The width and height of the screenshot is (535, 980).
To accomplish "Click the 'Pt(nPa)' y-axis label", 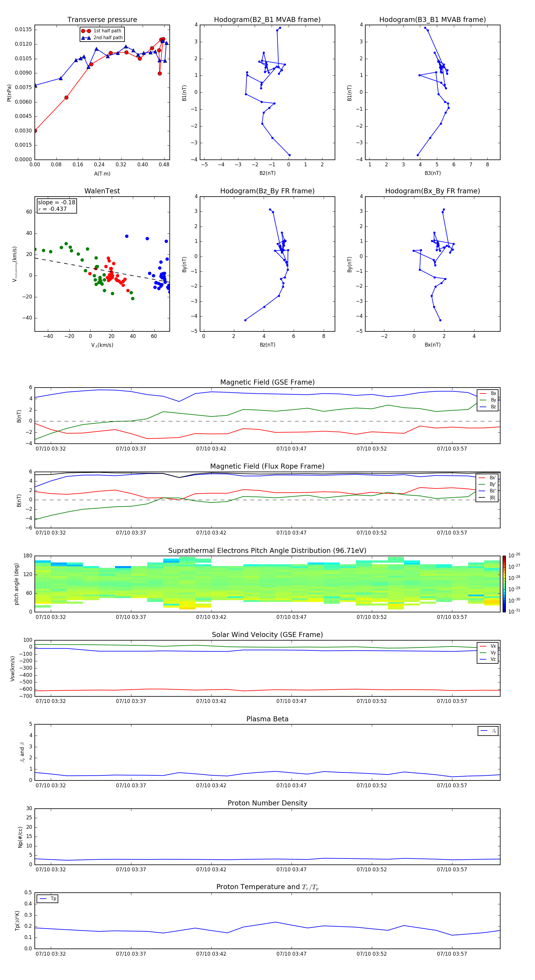I will click(x=9, y=93).
